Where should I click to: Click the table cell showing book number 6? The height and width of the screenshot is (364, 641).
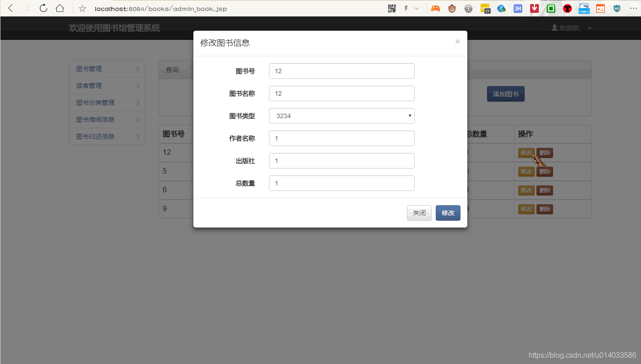[x=165, y=190]
